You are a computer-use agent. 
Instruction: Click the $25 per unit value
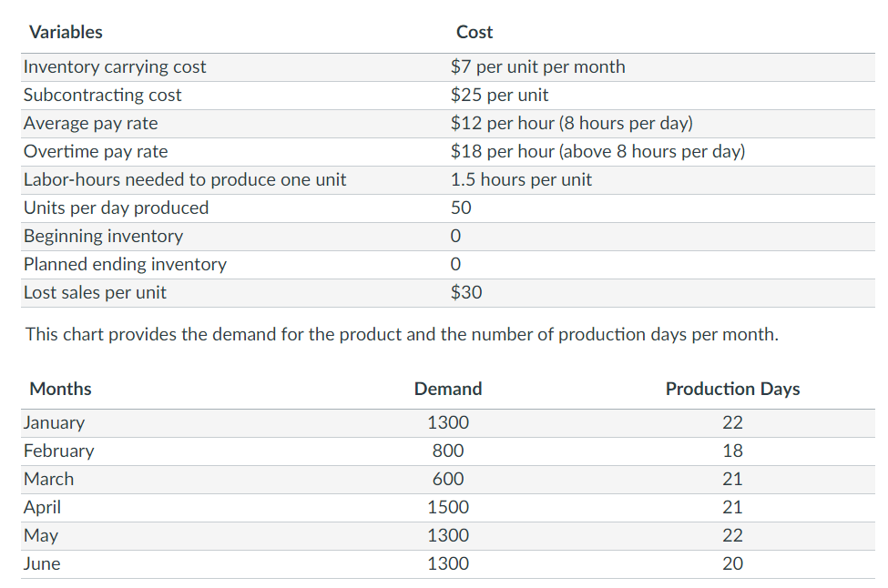click(x=499, y=95)
